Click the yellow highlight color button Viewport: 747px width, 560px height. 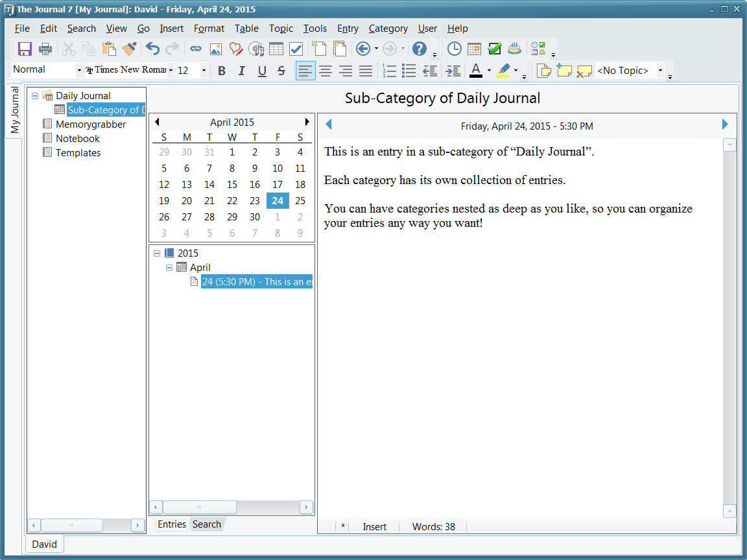click(x=503, y=70)
